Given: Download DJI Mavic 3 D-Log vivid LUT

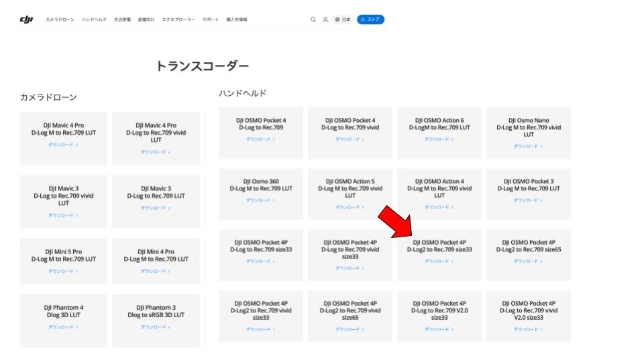Looking at the screenshot, I should pos(63,215).
